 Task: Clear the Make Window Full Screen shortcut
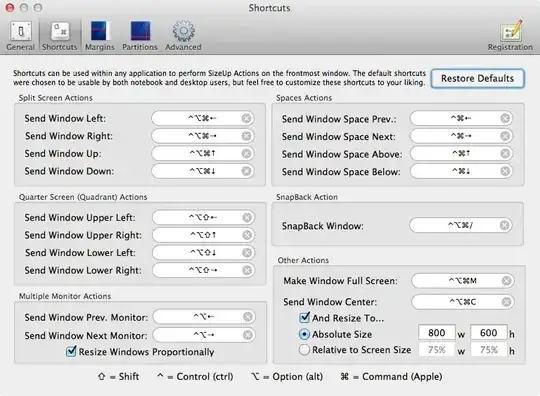click(506, 281)
